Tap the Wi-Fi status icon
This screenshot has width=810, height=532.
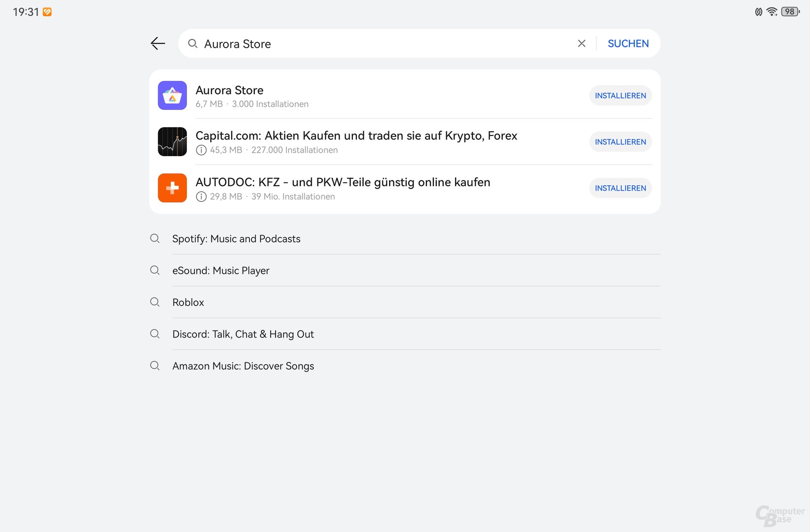(772, 11)
